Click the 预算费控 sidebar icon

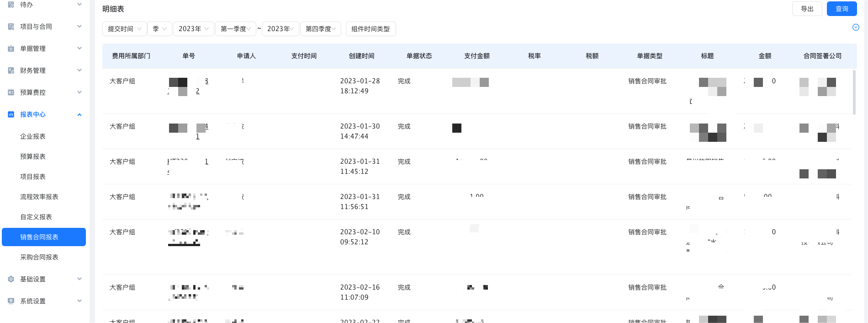point(11,92)
